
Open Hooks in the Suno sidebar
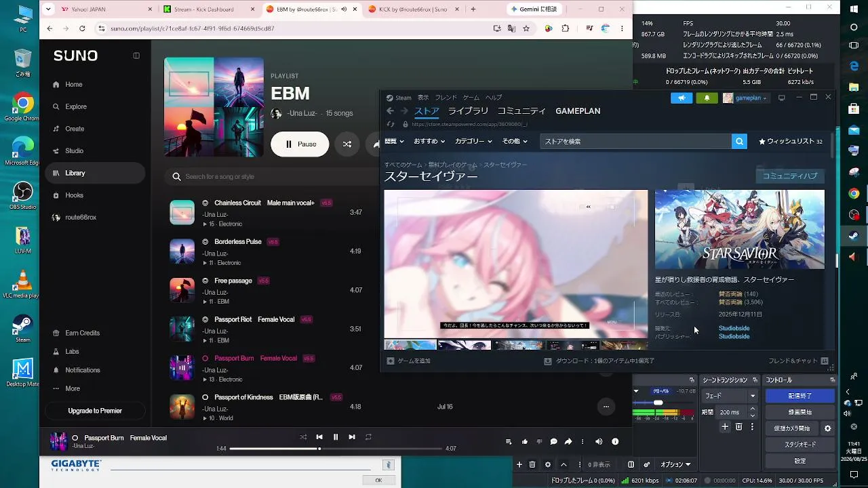[x=75, y=195]
